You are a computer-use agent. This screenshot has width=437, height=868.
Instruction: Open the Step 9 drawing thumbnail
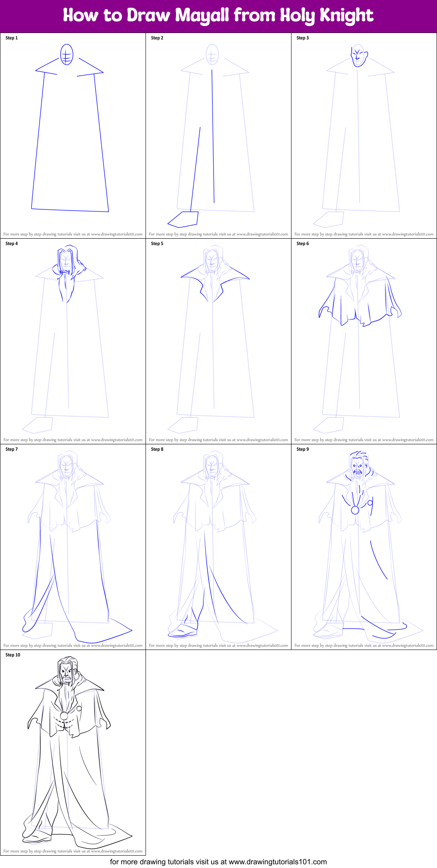tap(364, 547)
